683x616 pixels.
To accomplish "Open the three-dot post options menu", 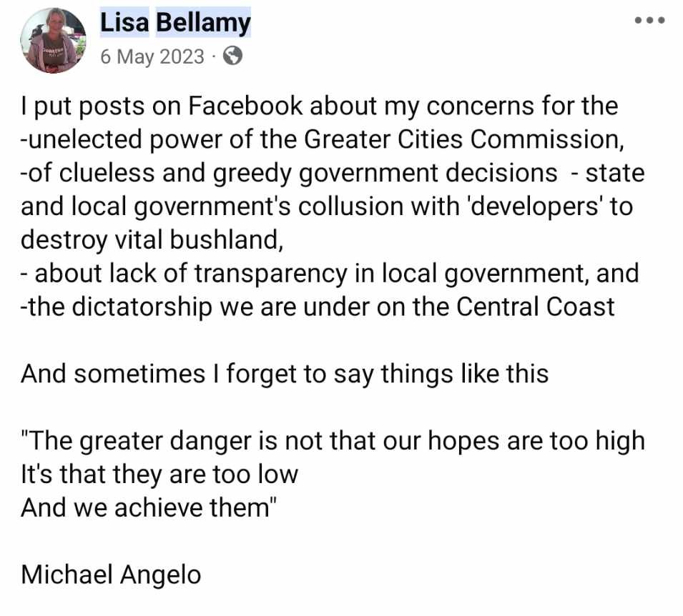I will pos(649,21).
